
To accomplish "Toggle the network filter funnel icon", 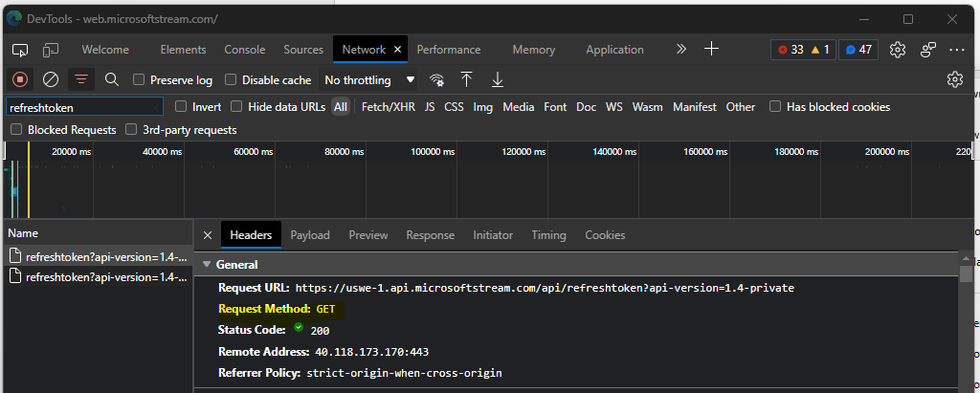I will [81, 80].
